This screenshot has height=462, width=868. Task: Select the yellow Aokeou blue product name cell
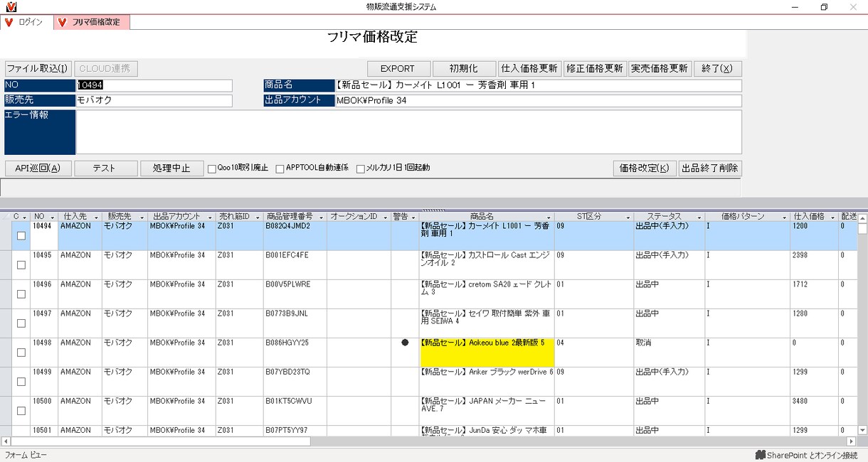(487, 353)
